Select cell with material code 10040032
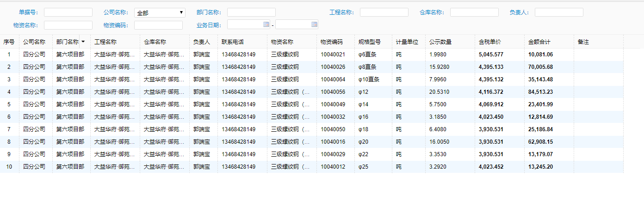Image resolution: width=644 pixels, height=201 pixels. click(335, 117)
